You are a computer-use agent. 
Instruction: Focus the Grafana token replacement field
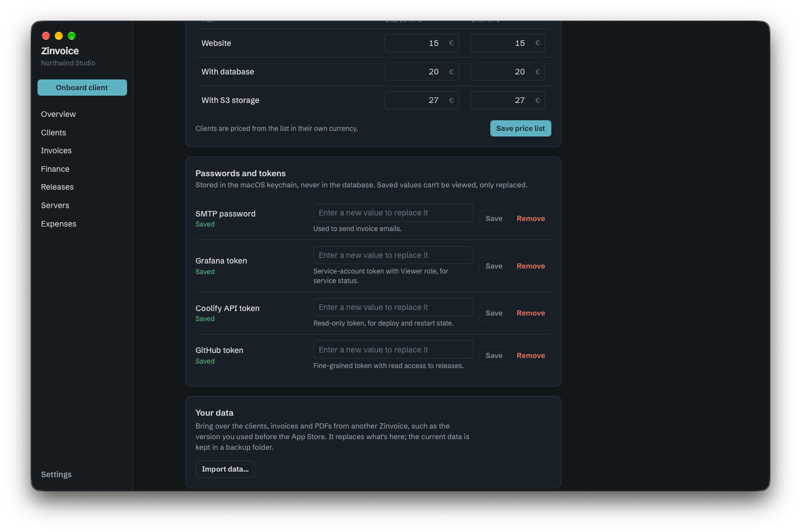(393, 255)
